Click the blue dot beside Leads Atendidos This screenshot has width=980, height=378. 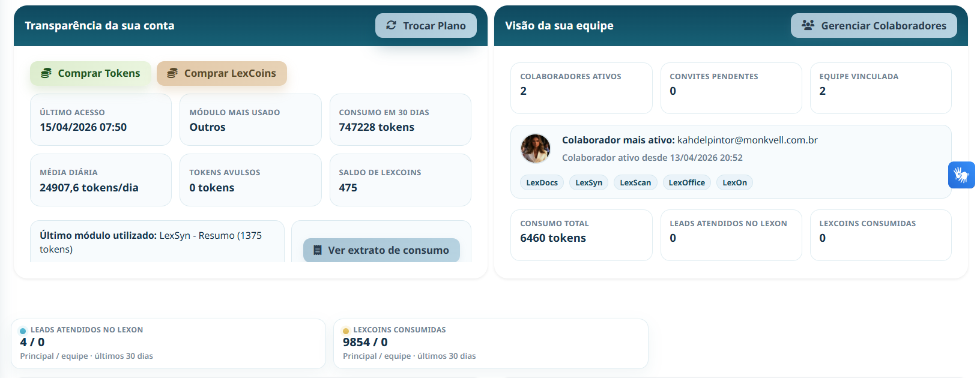point(23,331)
